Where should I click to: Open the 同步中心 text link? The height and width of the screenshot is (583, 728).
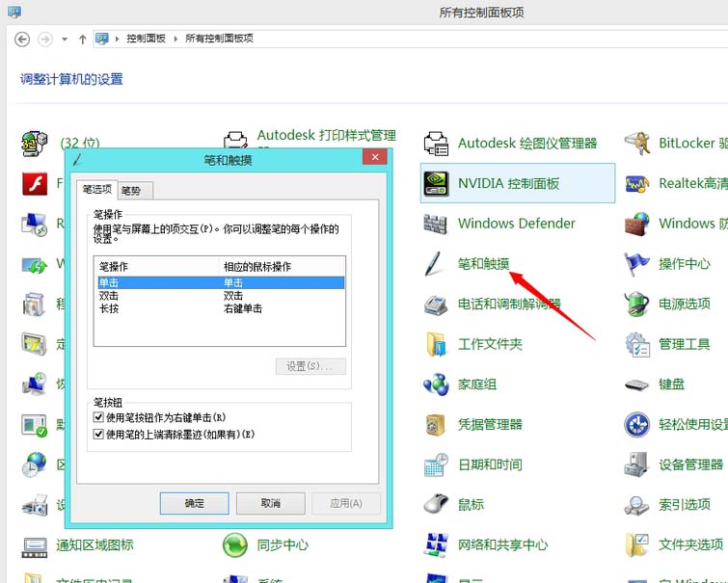click(x=283, y=545)
